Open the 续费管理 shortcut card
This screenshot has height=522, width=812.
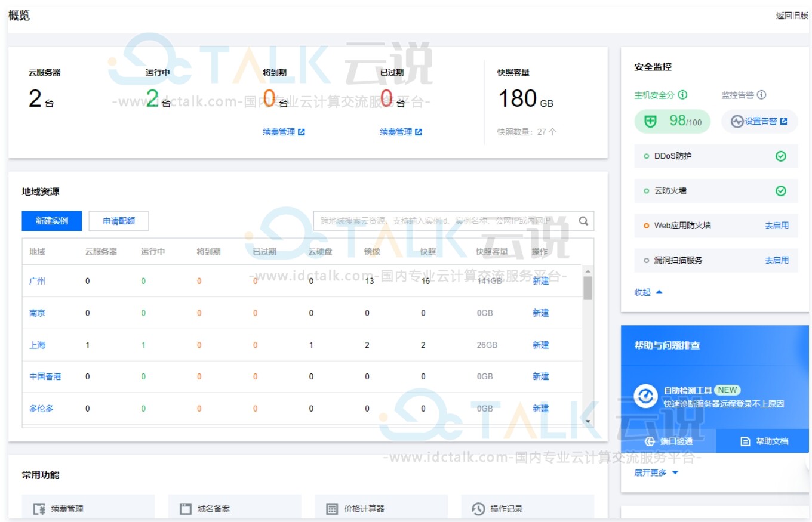(x=88, y=508)
